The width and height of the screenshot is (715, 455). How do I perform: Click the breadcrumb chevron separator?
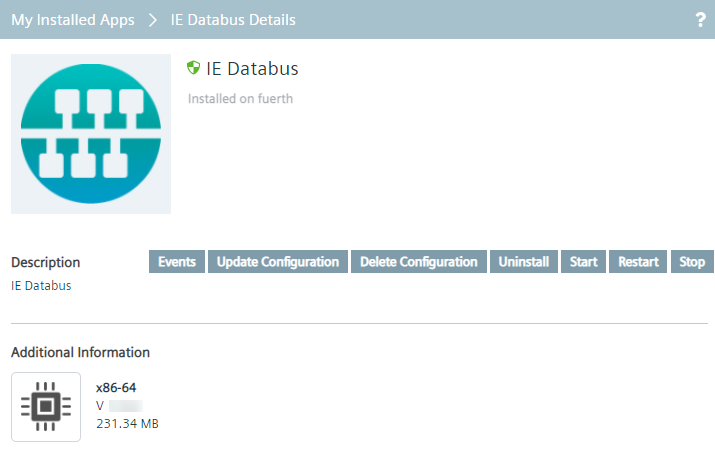tap(153, 20)
